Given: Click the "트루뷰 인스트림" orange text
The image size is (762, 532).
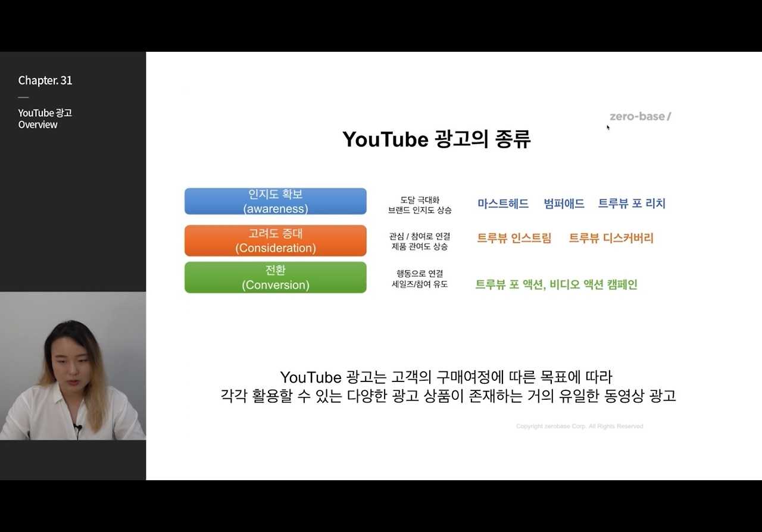Looking at the screenshot, I should click(x=514, y=239).
